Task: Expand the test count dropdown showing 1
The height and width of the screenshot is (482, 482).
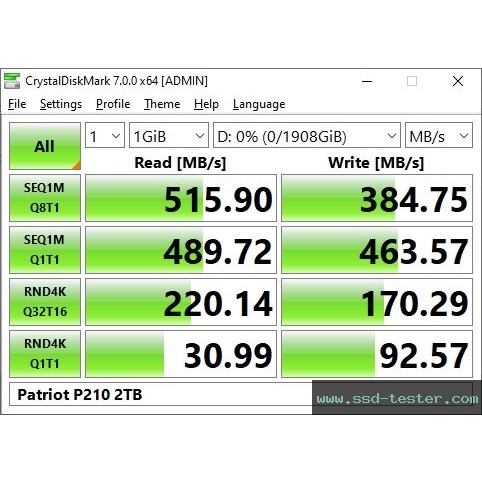Action: pos(105,135)
